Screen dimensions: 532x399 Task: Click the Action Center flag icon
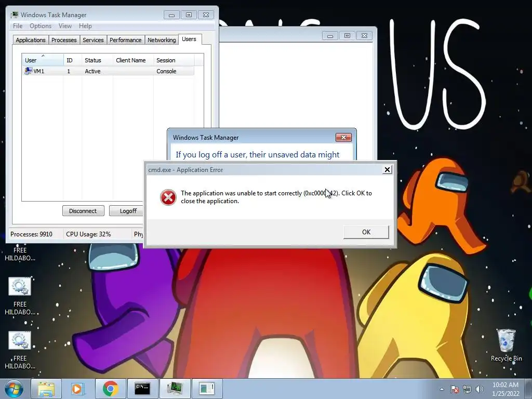pyautogui.click(x=455, y=389)
